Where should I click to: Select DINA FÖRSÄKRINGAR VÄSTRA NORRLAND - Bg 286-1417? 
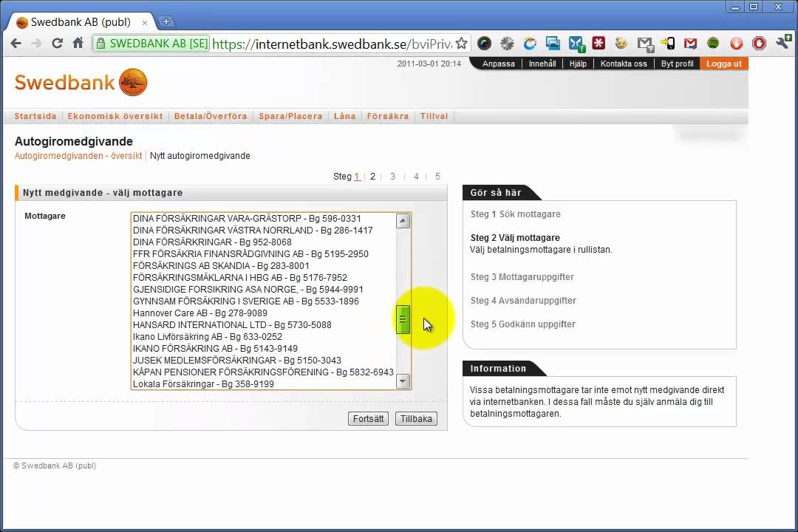(263, 230)
